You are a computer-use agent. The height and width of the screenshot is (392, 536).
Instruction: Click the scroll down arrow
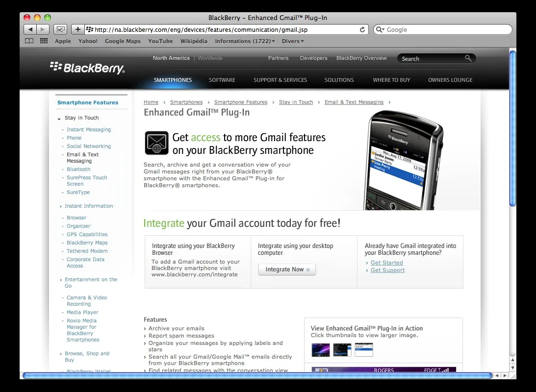coord(512,368)
